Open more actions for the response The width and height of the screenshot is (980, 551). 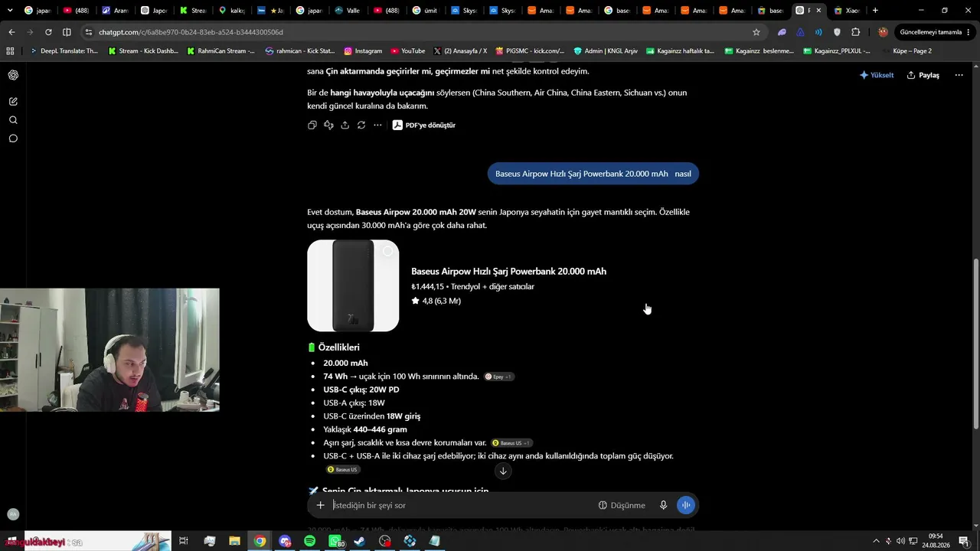[377, 125]
